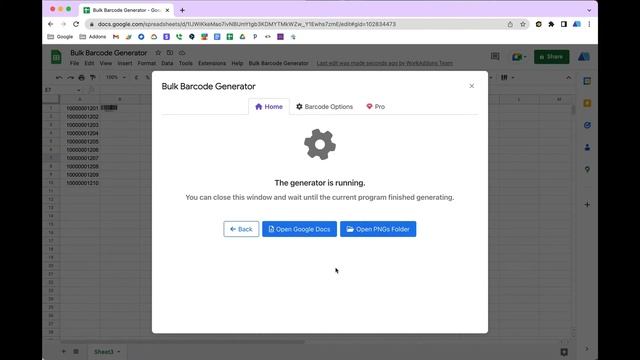Open the Google Sheets home icon
Screen dimensions: 640x360
point(56,57)
